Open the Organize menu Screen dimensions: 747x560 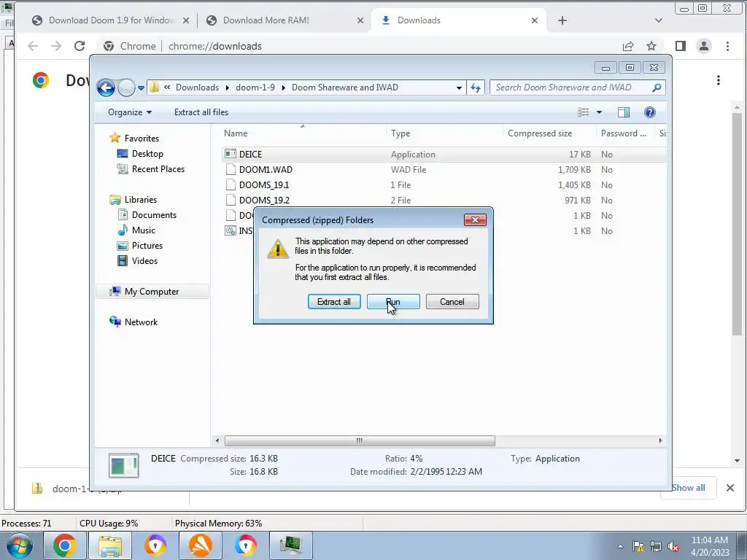pyautogui.click(x=130, y=112)
